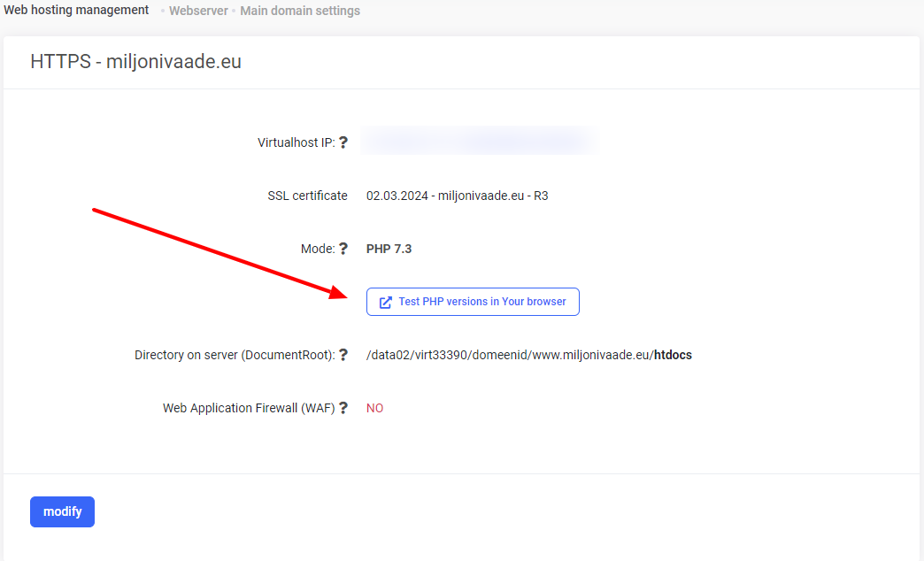Click the SSL certificate label
The width and height of the screenshot is (924, 561).
pyautogui.click(x=307, y=196)
